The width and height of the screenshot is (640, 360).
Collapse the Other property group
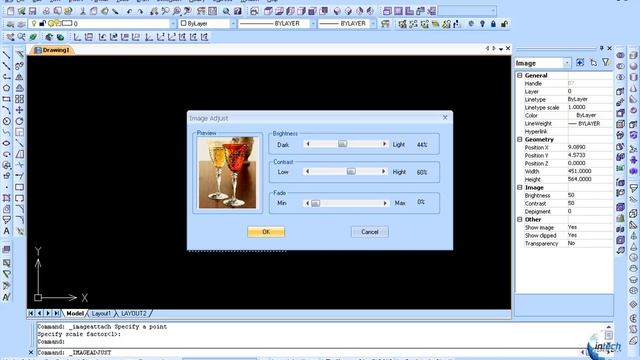[520, 220]
